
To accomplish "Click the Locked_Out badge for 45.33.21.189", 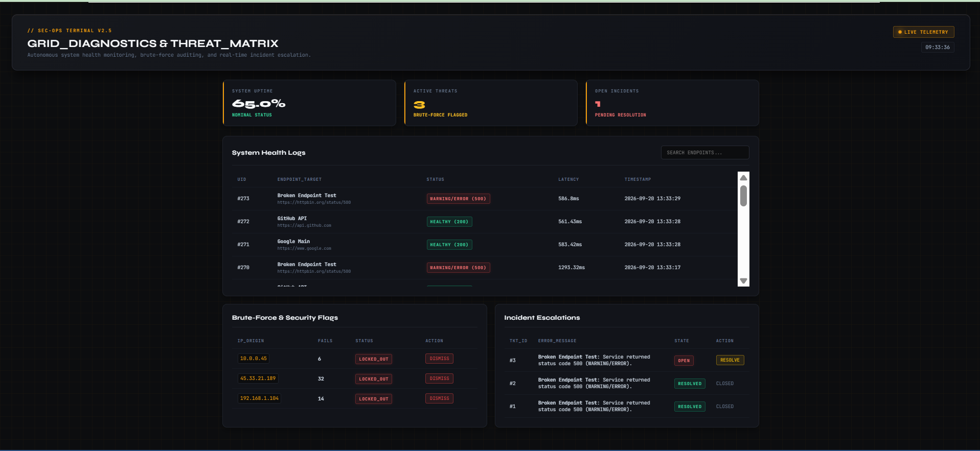I will click(374, 379).
